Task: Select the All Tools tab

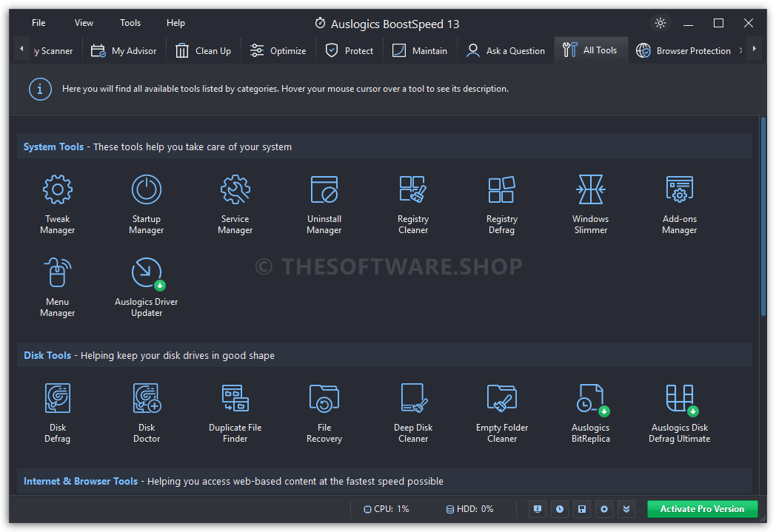Action: (x=591, y=50)
